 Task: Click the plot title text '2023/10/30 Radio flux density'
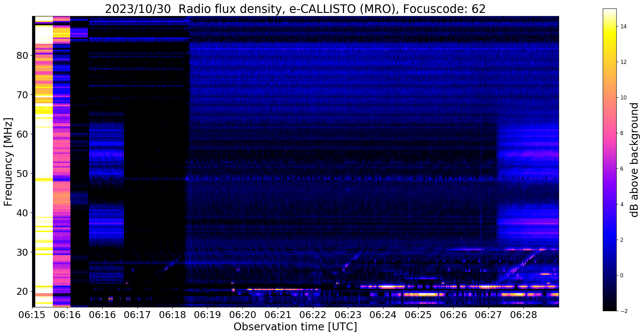193,9
